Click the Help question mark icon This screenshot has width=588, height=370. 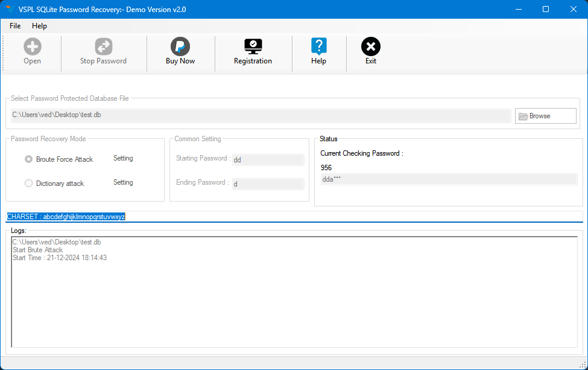coord(319,46)
